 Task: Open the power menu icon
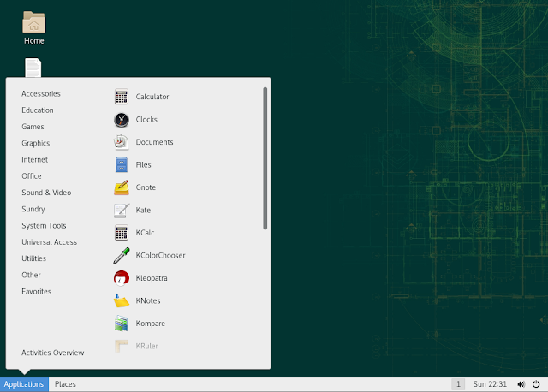coord(536,384)
